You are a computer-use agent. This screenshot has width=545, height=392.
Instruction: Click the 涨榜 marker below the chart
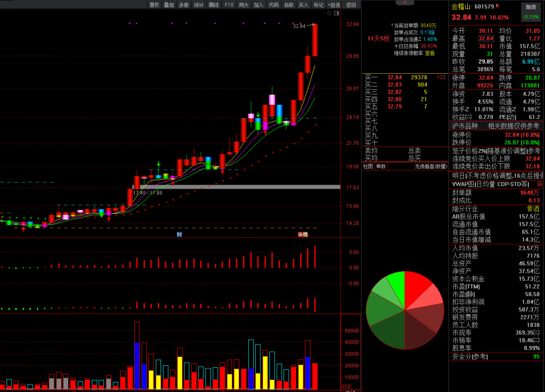303,235
